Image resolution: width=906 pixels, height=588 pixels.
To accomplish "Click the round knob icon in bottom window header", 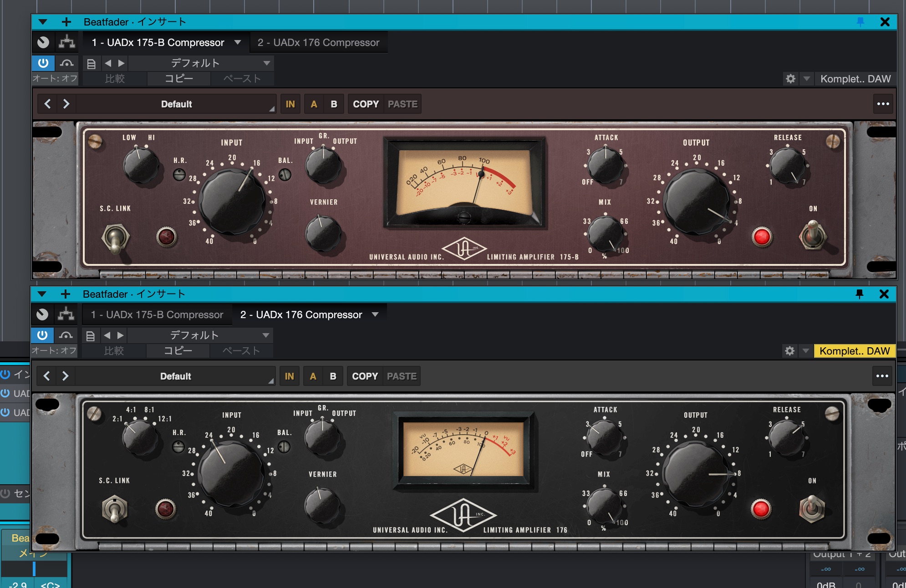I will pyautogui.click(x=42, y=314).
